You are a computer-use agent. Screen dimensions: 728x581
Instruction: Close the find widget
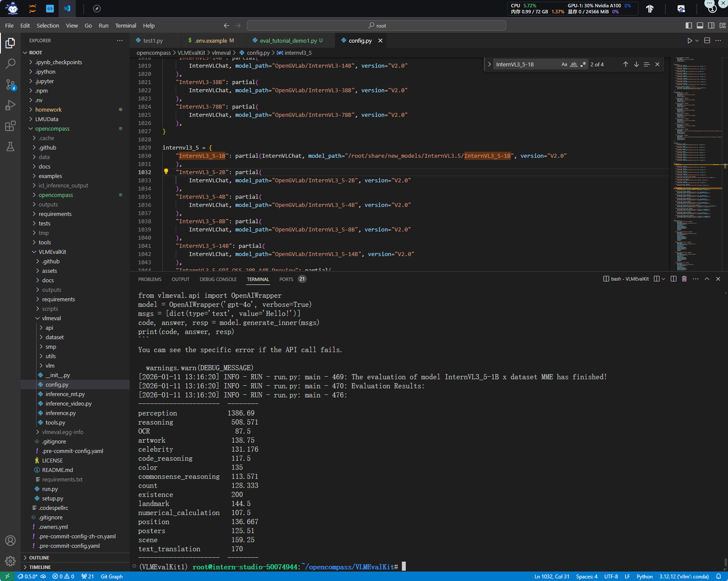[657, 64]
